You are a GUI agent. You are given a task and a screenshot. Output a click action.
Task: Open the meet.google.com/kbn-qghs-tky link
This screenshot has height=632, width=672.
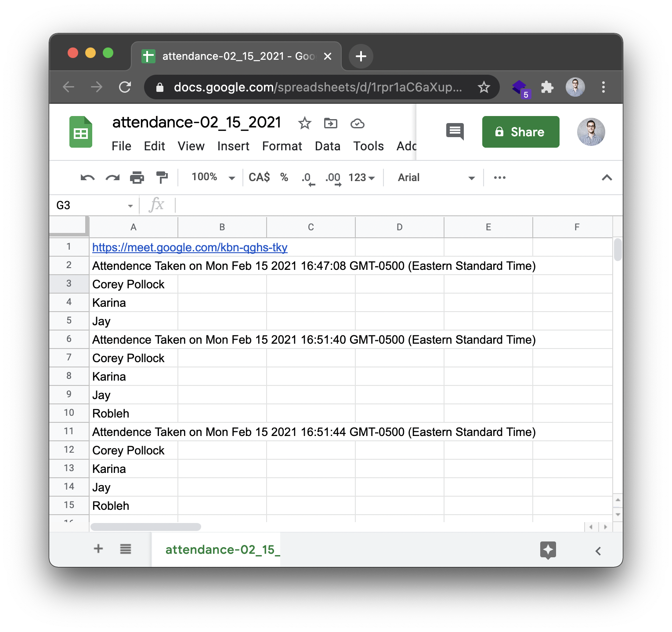[x=190, y=247]
